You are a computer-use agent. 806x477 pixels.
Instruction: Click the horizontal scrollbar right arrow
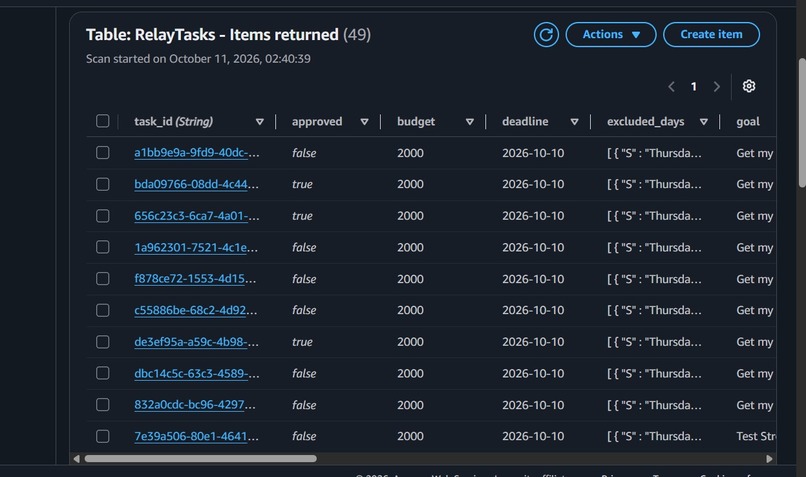click(x=769, y=458)
